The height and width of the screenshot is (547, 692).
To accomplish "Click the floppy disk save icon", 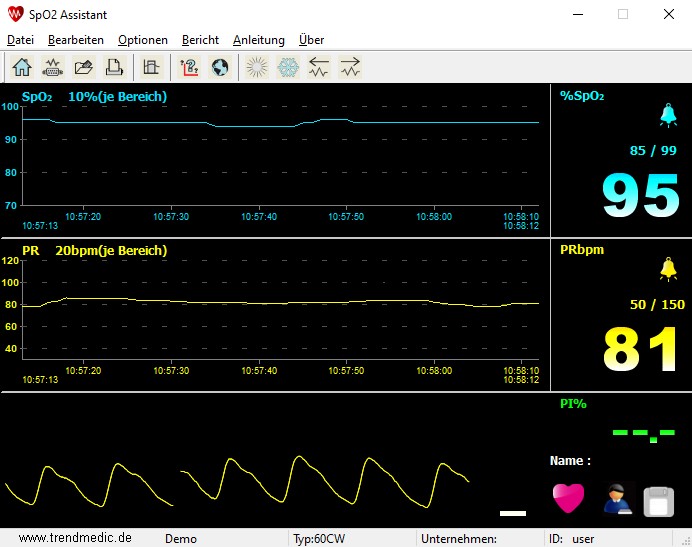I will (659, 502).
